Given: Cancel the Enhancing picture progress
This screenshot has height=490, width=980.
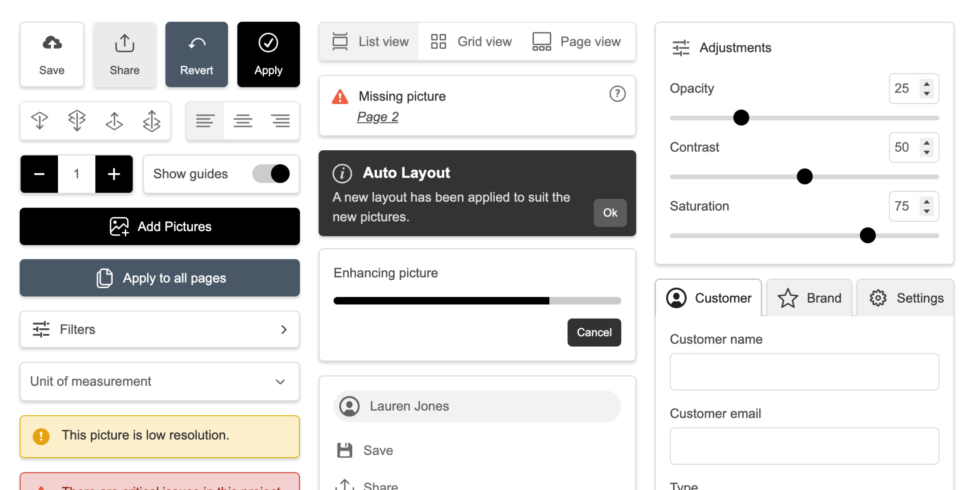Looking at the screenshot, I should point(594,332).
